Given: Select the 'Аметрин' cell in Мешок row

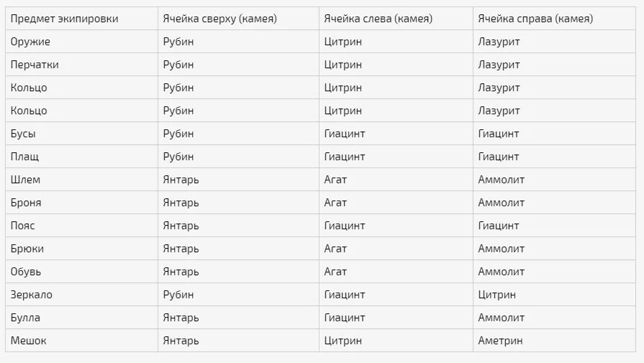Looking at the screenshot, I should [554, 340].
